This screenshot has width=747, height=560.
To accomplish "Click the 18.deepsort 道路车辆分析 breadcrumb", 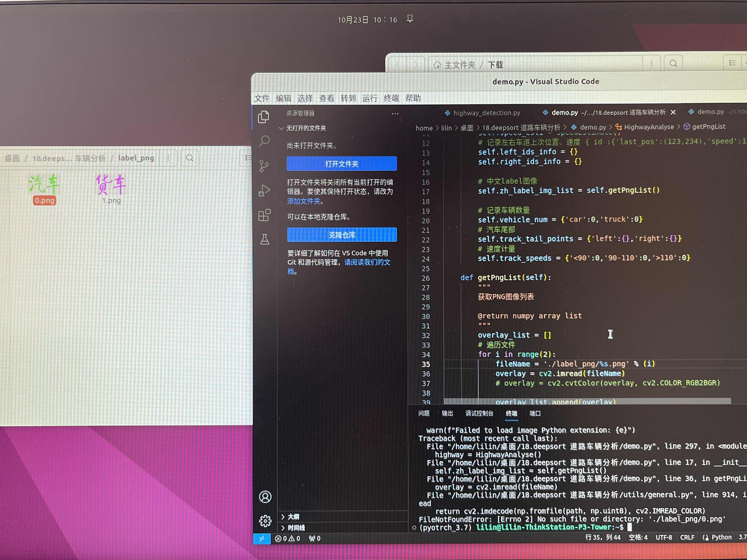I will coord(521,128).
